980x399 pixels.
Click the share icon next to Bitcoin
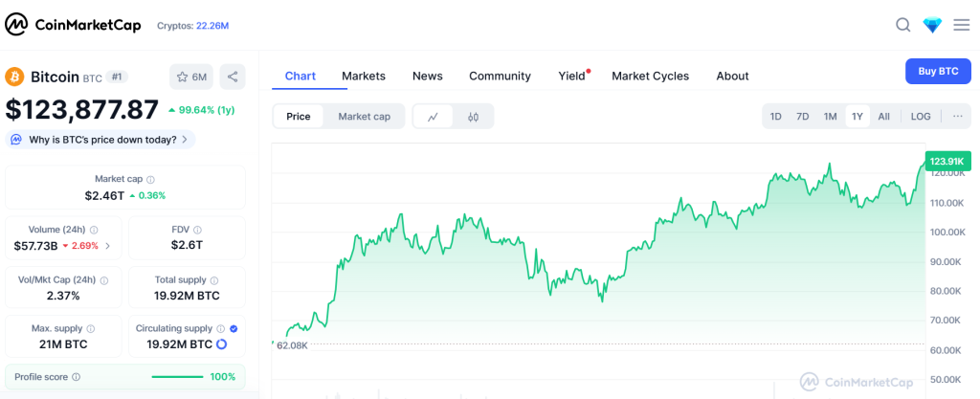234,77
